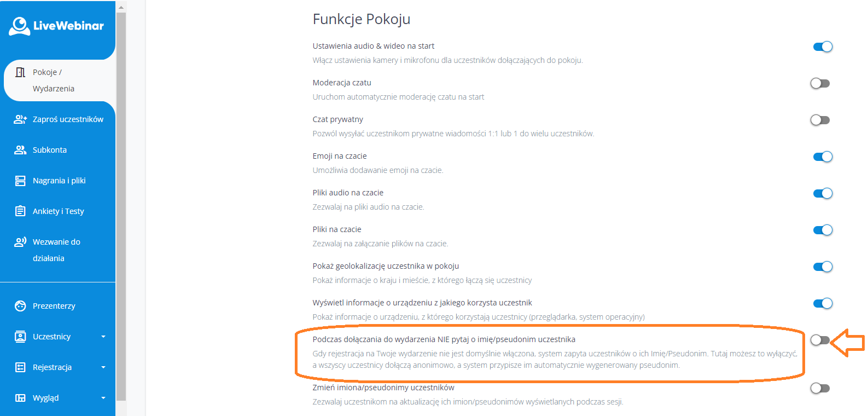Screen dimensions: 868x416
Task: Turn on Czat prywatny switch
Action: pos(820,120)
